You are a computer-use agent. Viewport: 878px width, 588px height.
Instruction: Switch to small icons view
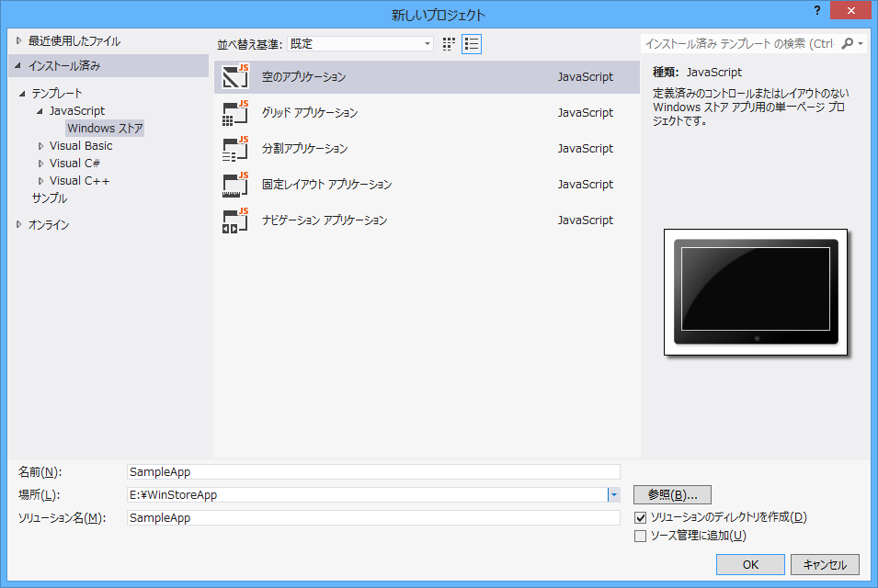tap(449, 43)
